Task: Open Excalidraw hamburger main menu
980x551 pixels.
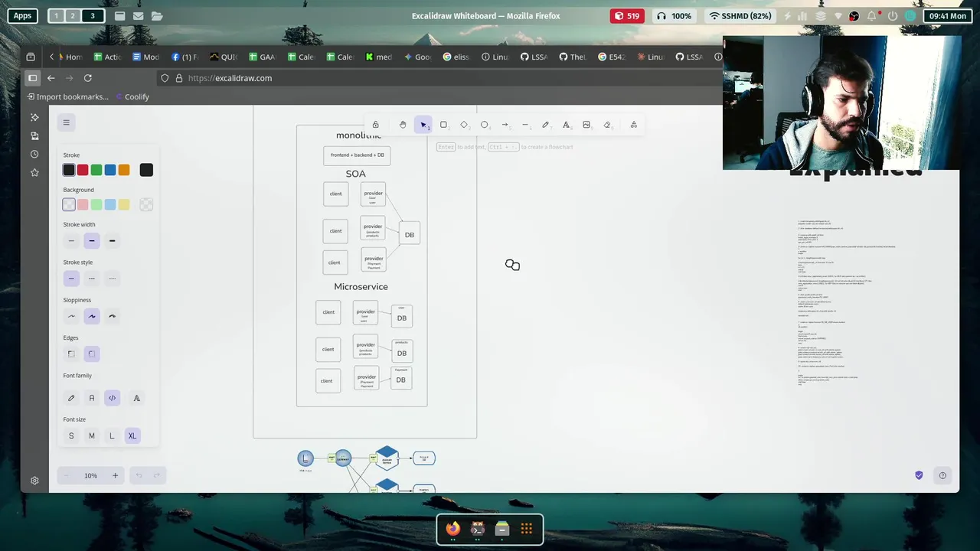Action: (66, 122)
